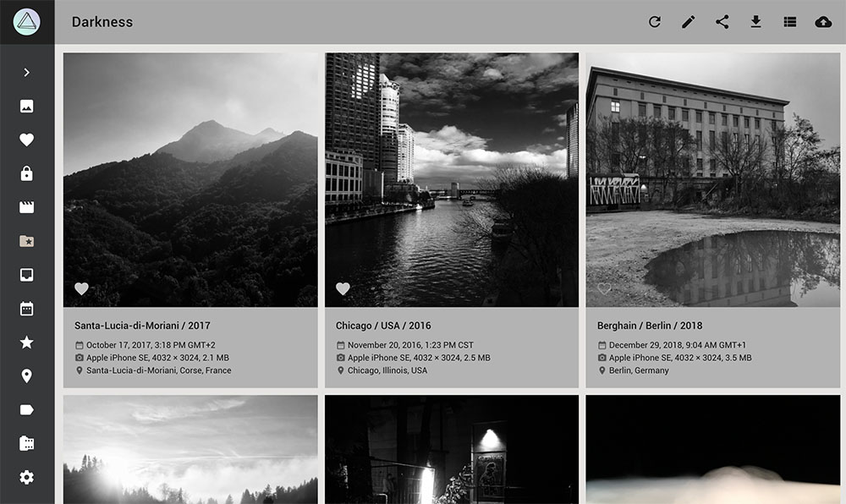Open Labels tag icon in sidebar

pyautogui.click(x=26, y=410)
